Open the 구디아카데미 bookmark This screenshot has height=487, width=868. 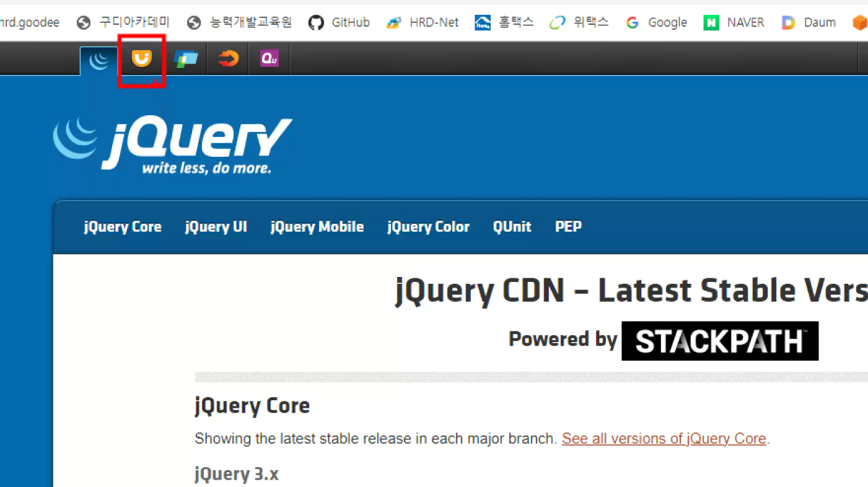pyautogui.click(x=123, y=22)
